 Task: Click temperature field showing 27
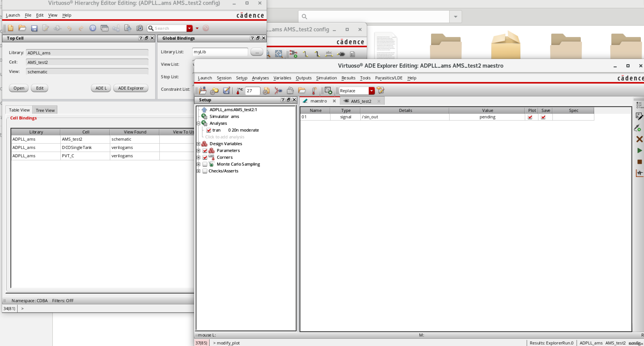pos(253,90)
